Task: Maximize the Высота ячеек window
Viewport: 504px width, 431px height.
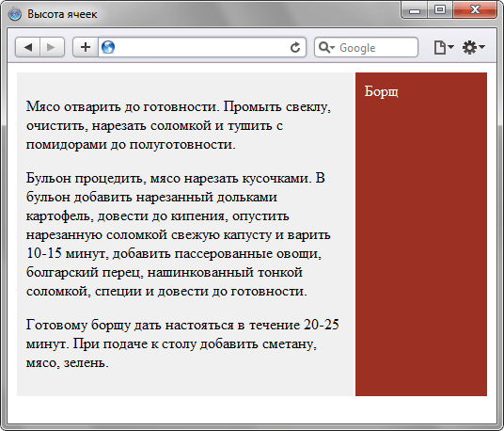Action: coord(440,10)
